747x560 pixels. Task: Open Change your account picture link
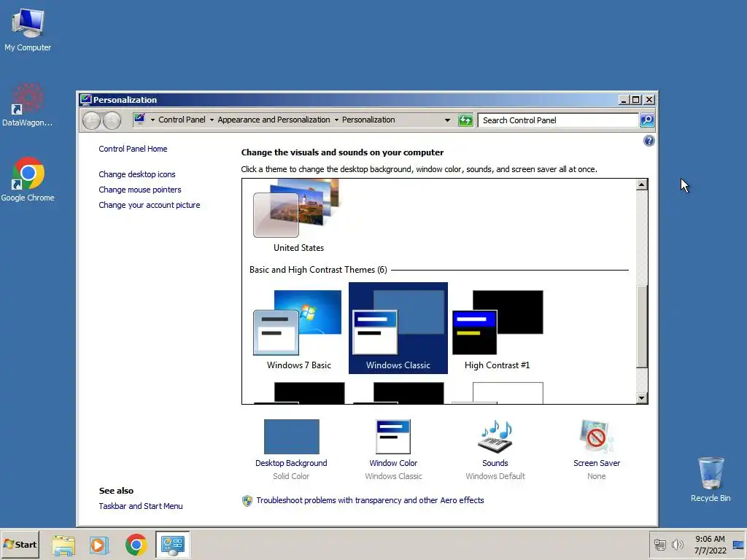pos(149,205)
